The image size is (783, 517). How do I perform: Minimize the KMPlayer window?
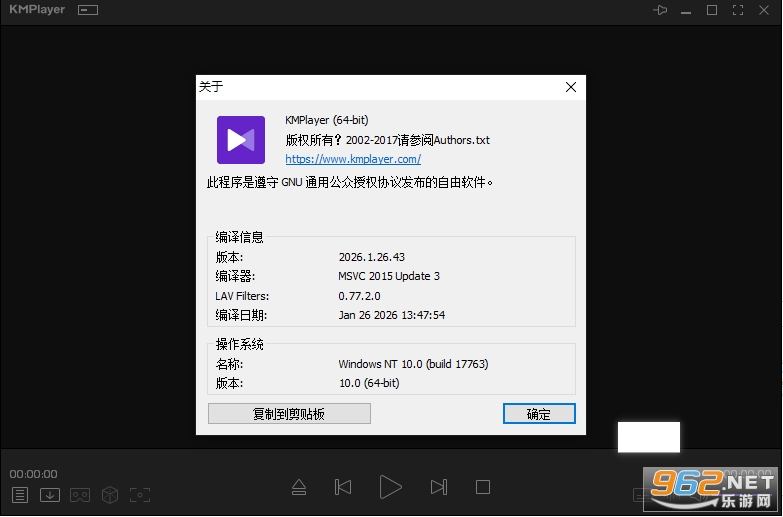point(686,10)
